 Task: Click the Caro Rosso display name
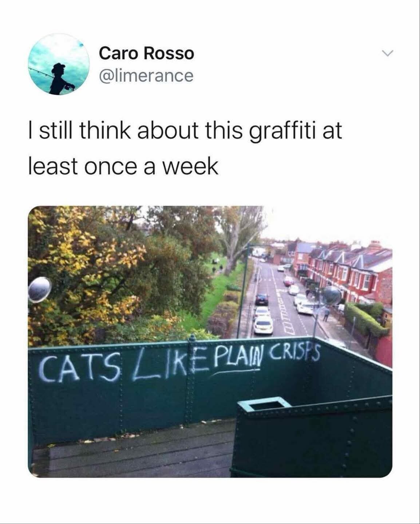pos(147,53)
